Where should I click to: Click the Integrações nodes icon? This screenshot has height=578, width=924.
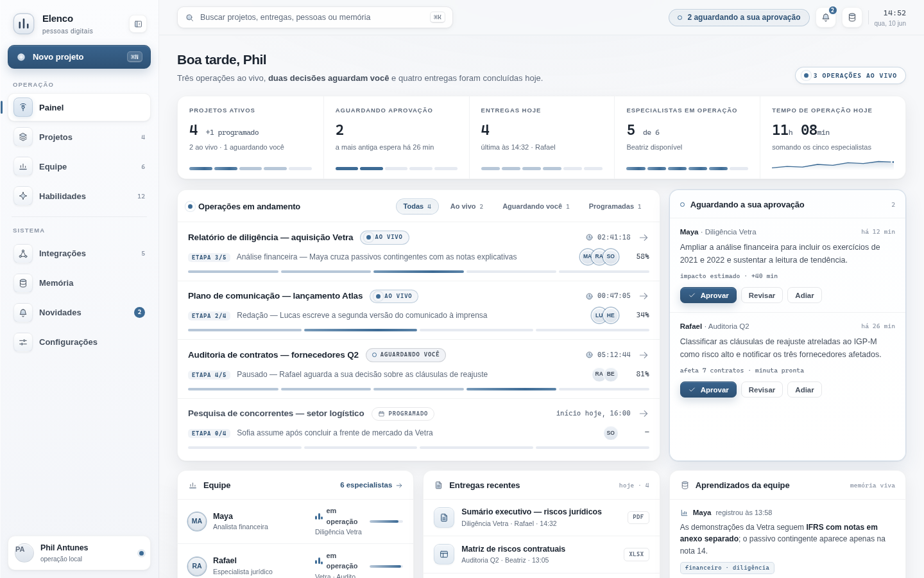tap(23, 253)
